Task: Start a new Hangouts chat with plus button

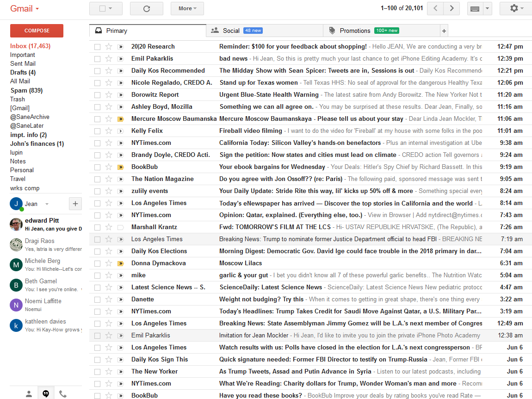Action: point(75,204)
